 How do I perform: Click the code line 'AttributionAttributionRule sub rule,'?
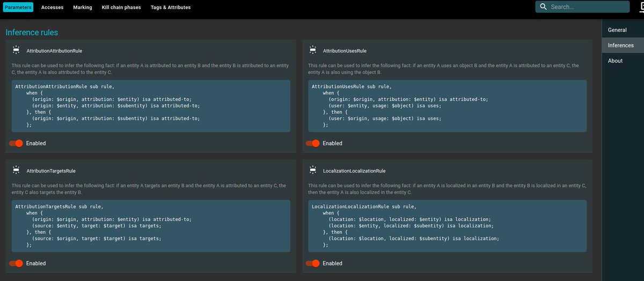[65, 87]
